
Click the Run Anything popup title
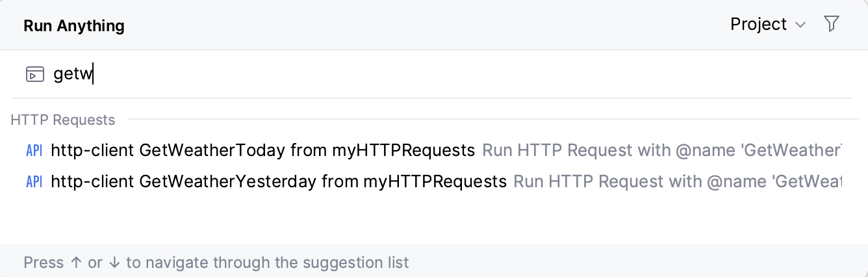[74, 26]
